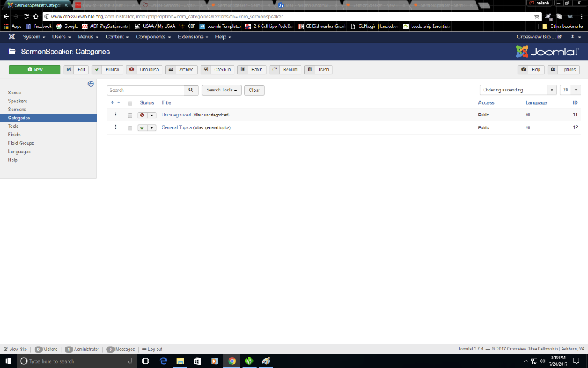588x368 pixels.
Task: Click the Check-in toolbar button
Action: (x=218, y=69)
